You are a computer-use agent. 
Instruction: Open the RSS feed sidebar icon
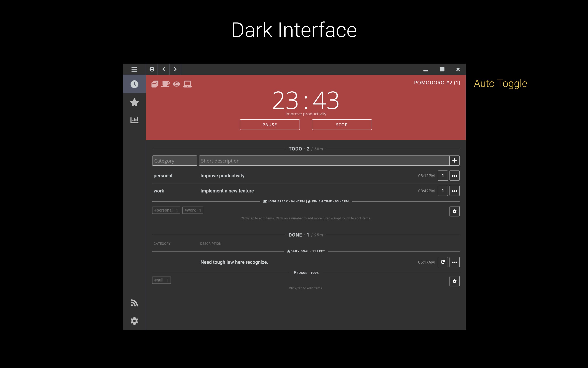(134, 303)
